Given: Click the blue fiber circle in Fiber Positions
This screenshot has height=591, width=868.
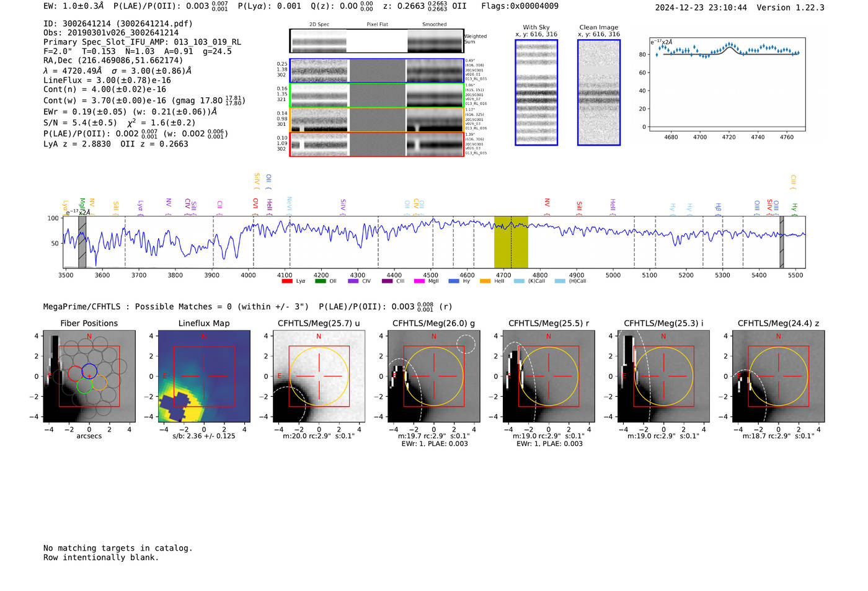Looking at the screenshot, I should (89, 372).
